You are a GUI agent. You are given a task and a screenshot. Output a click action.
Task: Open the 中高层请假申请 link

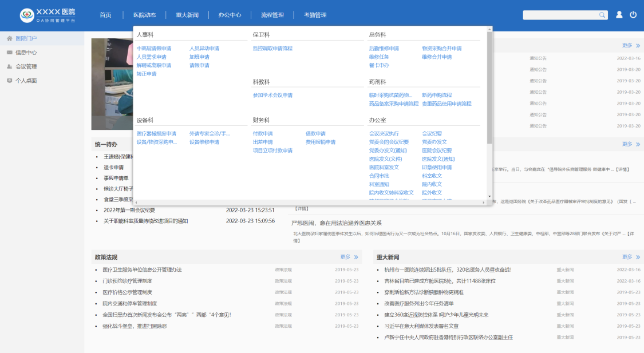[154, 49]
